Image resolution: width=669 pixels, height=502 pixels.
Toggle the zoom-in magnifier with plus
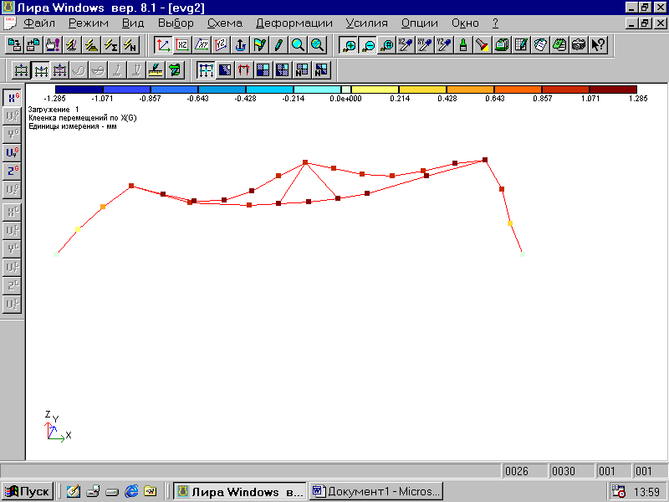[349, 45]
